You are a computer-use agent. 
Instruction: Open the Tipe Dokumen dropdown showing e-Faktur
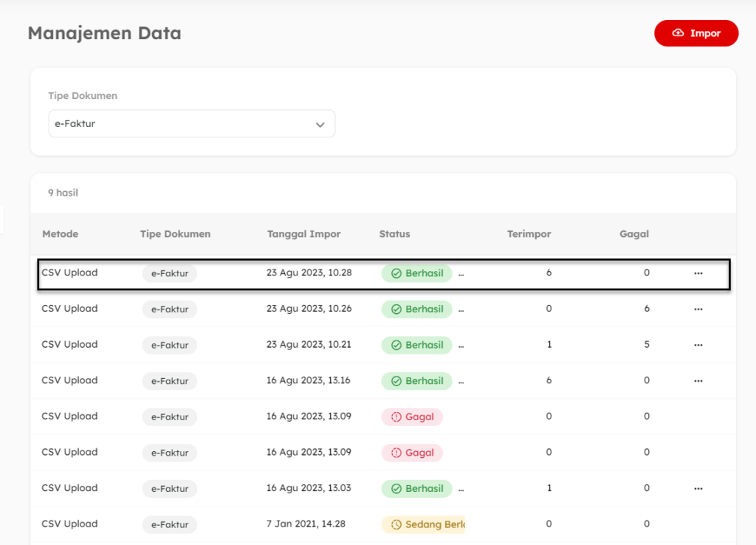point(192,124)
